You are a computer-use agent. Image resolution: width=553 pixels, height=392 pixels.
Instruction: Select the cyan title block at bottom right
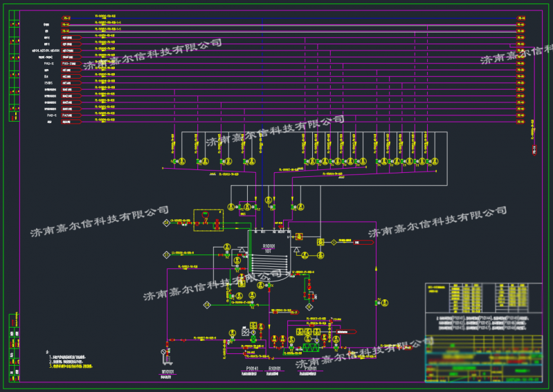(x=484, y=359)
